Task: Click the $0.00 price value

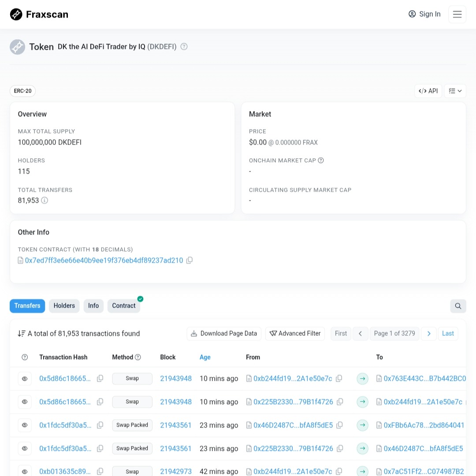Action: (258, 142)
